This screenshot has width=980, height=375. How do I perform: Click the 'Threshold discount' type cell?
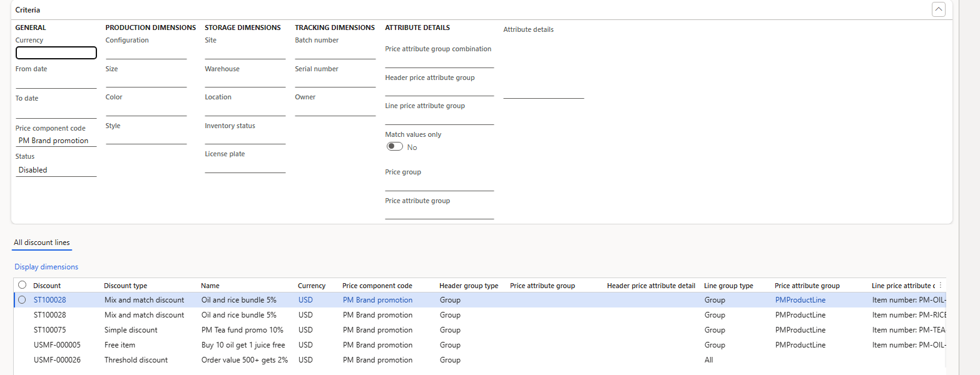[x=136, y=360]
